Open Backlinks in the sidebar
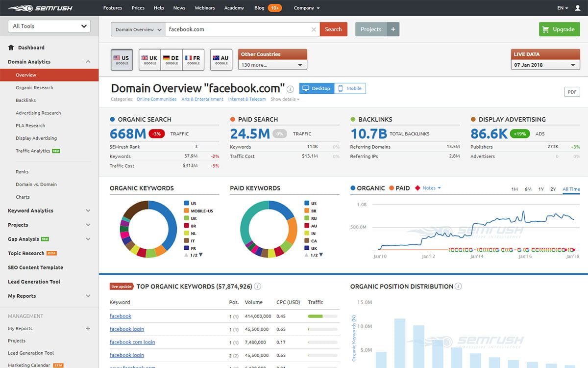 tap(25, 100)
